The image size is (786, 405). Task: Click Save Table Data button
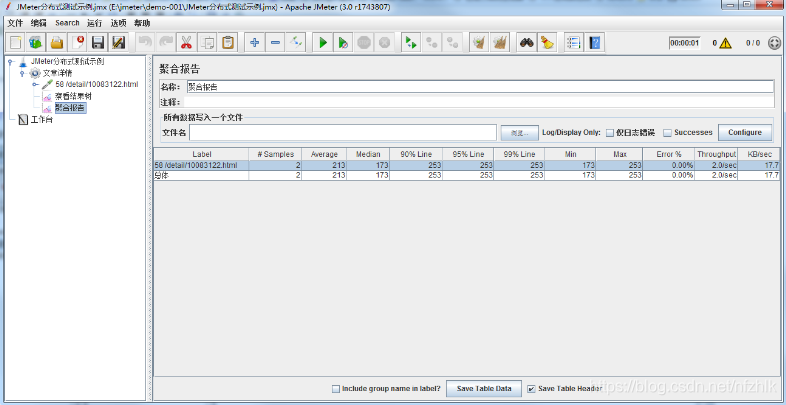click(x=484, y=388)
